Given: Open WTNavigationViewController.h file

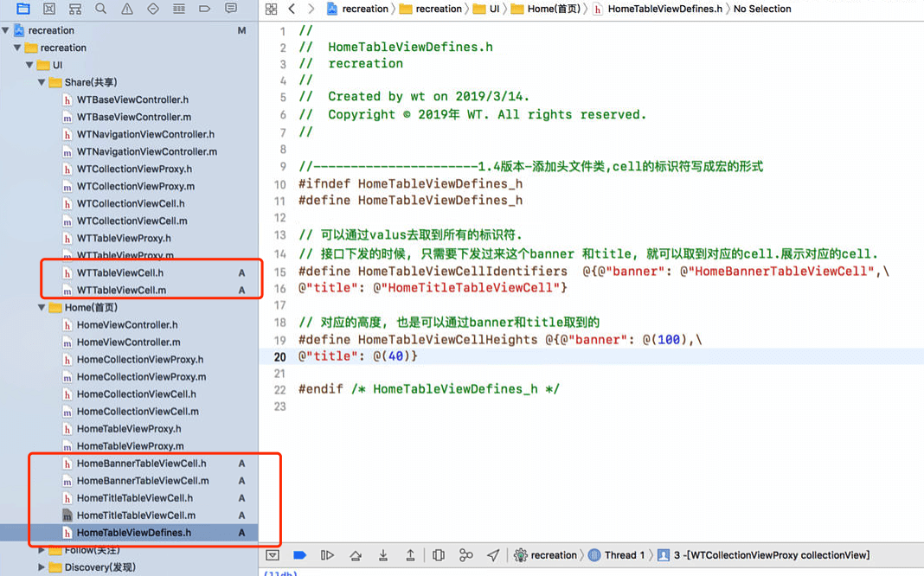Looking at the screenshot, I should tap(145, 134).
